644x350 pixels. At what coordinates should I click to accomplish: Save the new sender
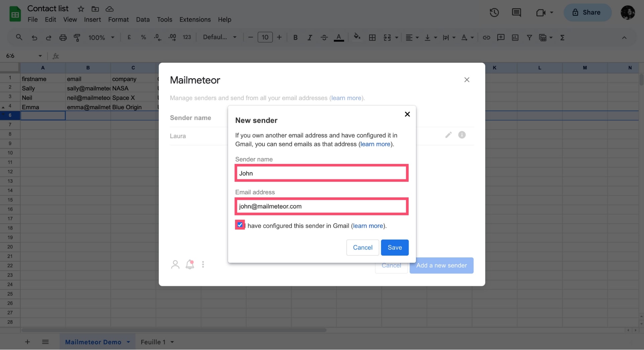[395, 247]
